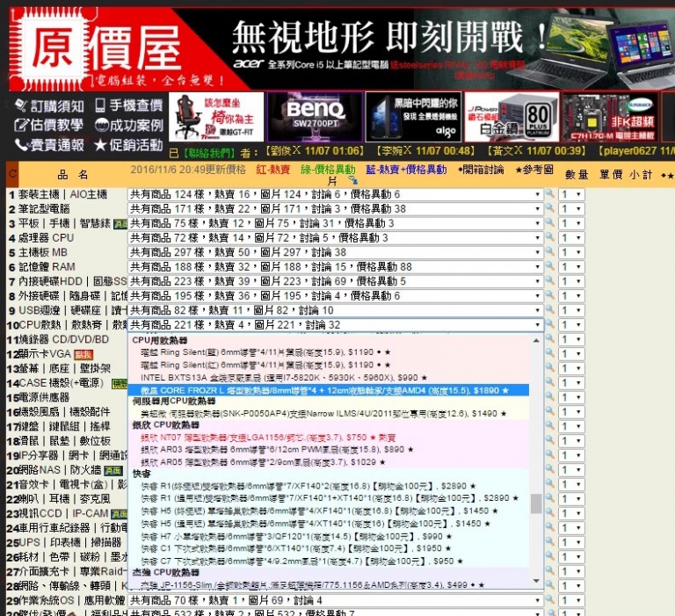Click 影片 badge beside 顯示卡VGA

coord(84,355)
